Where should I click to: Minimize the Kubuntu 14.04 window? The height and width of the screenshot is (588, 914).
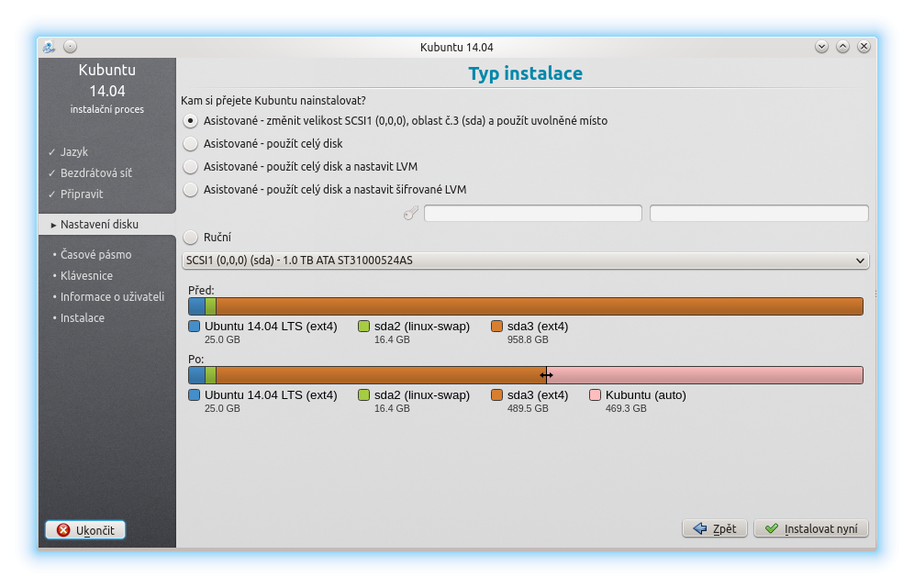(x=821, y=46)
